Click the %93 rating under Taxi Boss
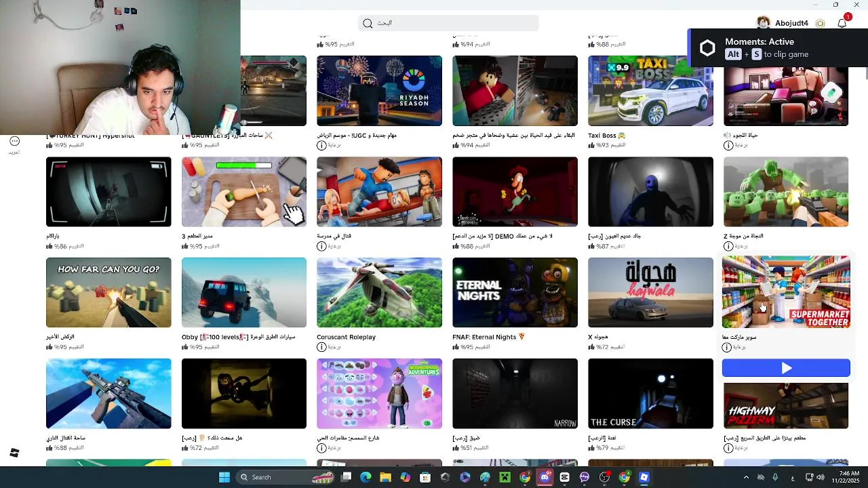 tap(607, 145)
